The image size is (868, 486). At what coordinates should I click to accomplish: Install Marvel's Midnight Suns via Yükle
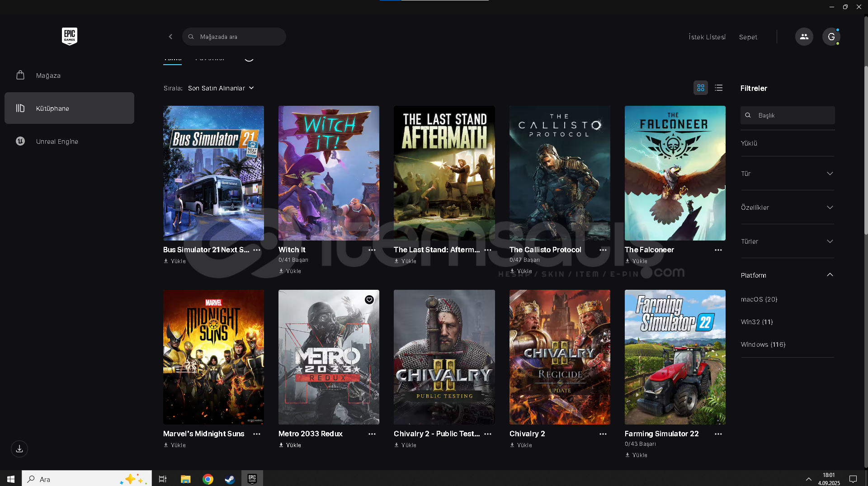tap(175, 445)
